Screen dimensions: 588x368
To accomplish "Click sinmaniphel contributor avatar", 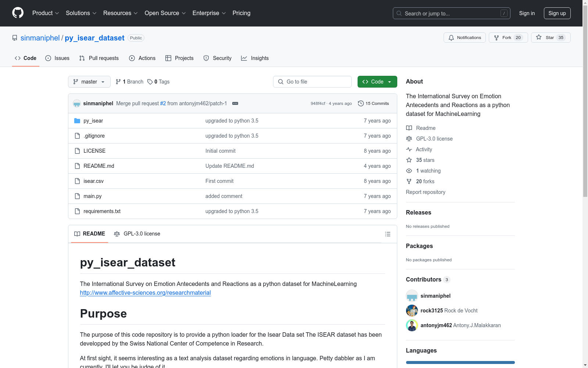I will (412, 296).
